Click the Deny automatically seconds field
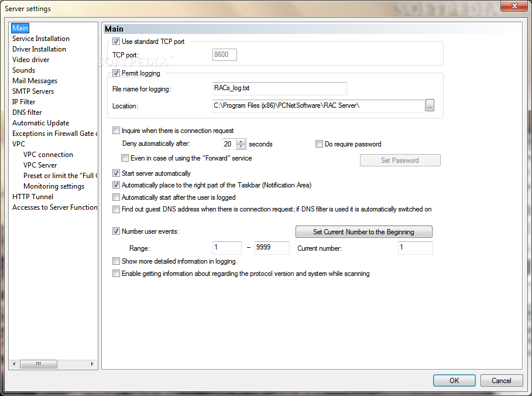Image resolution: width=532 pixels, height=396 pixels. [x=229, y=144]
